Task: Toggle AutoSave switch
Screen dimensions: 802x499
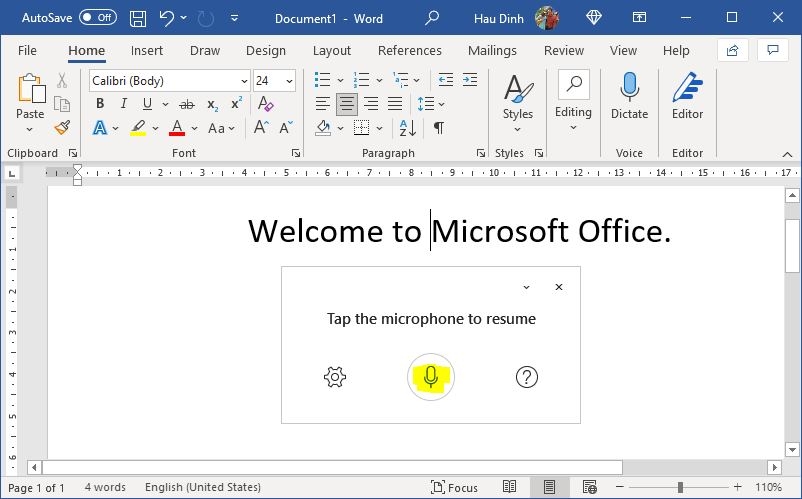Action: (x=98, y=18)
